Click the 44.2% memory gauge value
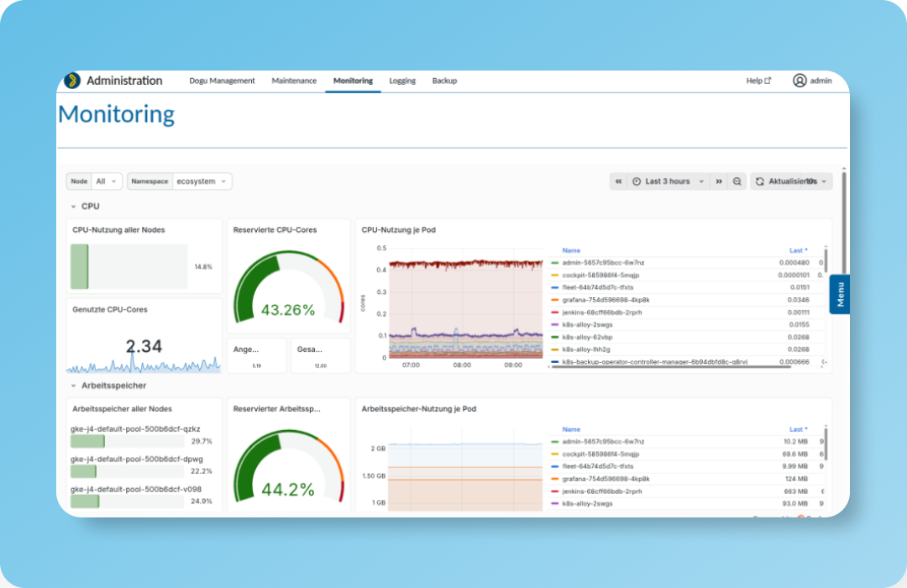This screenshot has height=588, width=907. (288, 490)
